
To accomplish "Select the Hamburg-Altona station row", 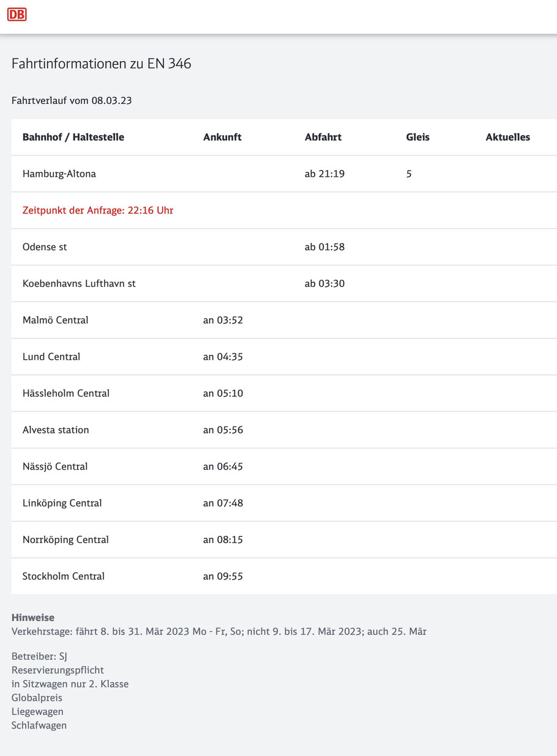I will (x=284, y=174).
